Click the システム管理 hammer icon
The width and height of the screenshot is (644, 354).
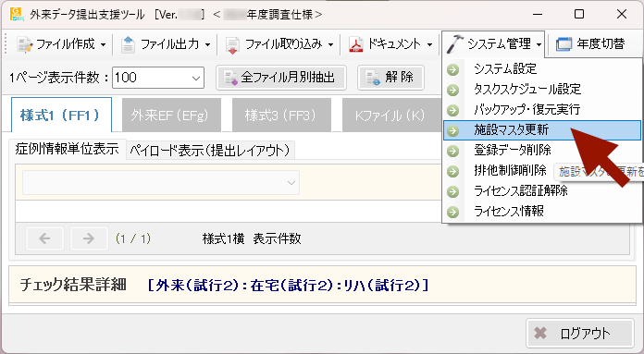point(454,43)
